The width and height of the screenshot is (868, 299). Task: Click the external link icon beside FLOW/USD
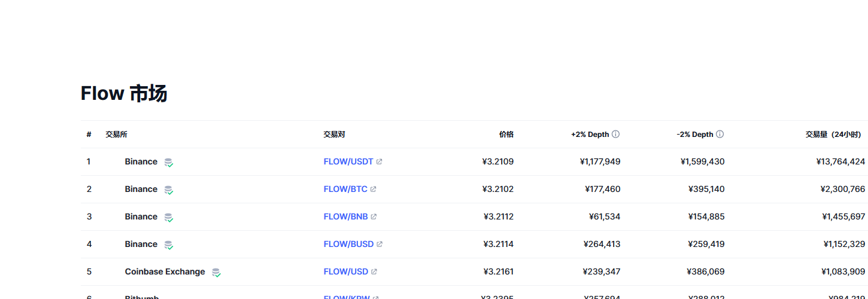(374, 271)
